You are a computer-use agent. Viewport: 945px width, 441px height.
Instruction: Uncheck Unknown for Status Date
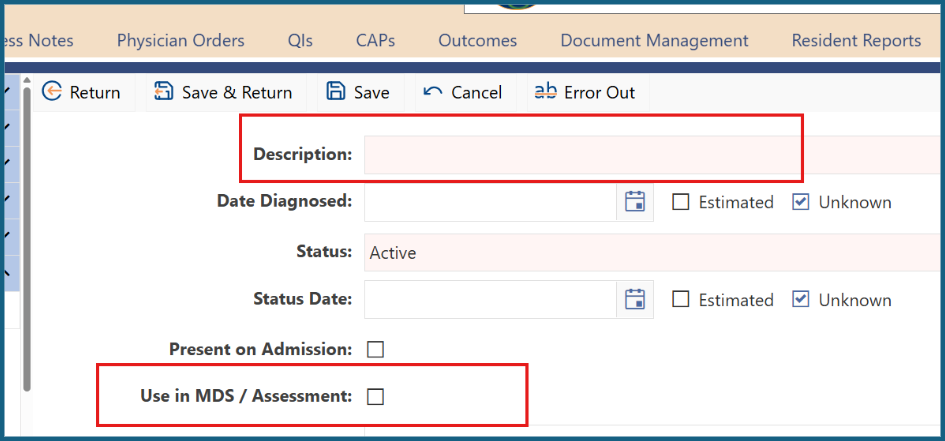pos(800,299)
